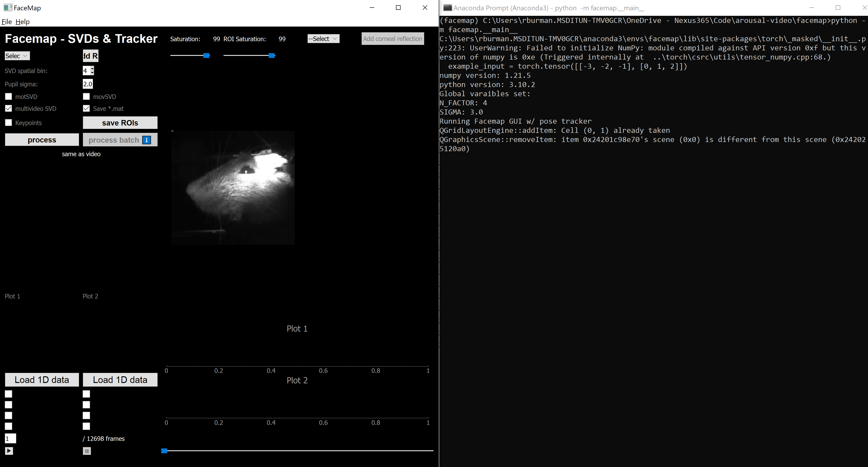Open the Selec dropdown under the Facemap title
Screen dimensions: 868x467
click(17, 56)
